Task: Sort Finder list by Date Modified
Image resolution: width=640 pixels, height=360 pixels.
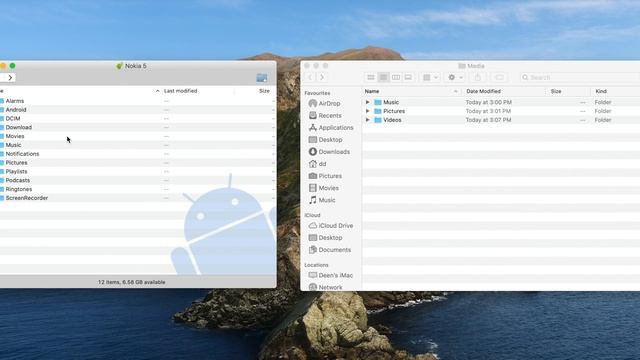Action: tap(483, 91)
